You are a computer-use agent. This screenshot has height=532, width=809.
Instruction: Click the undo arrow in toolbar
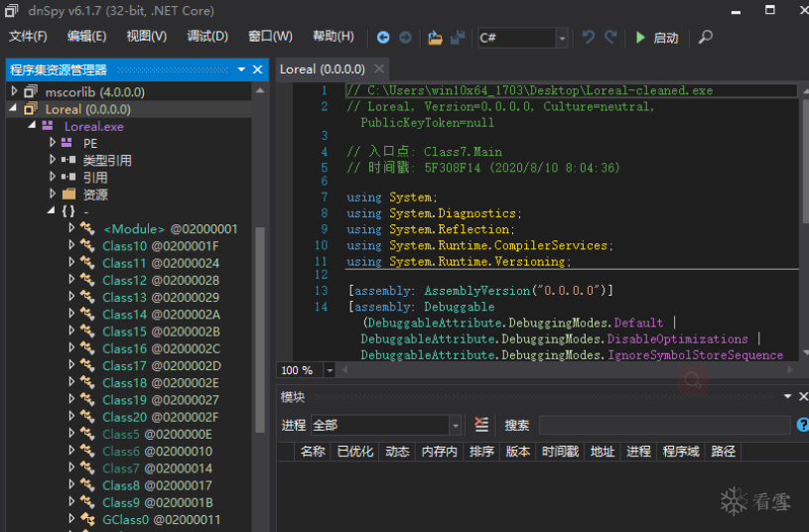pos(589,38)
